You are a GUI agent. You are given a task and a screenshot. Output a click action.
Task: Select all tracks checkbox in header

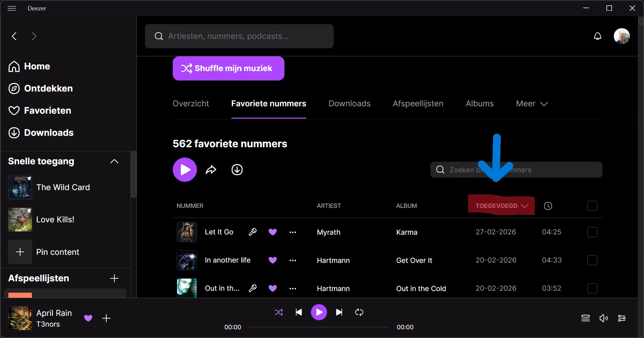[x=592, y=206]
